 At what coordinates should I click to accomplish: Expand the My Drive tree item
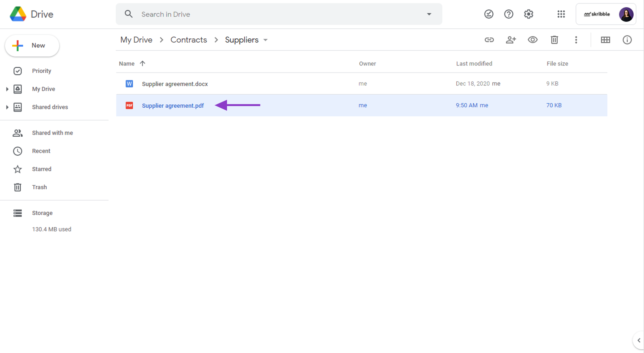pos(7,89)
